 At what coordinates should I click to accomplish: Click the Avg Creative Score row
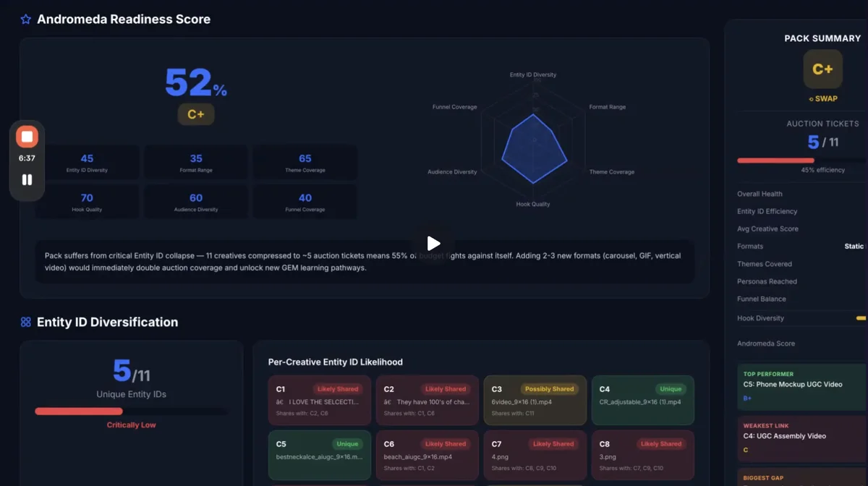point(802,229)
